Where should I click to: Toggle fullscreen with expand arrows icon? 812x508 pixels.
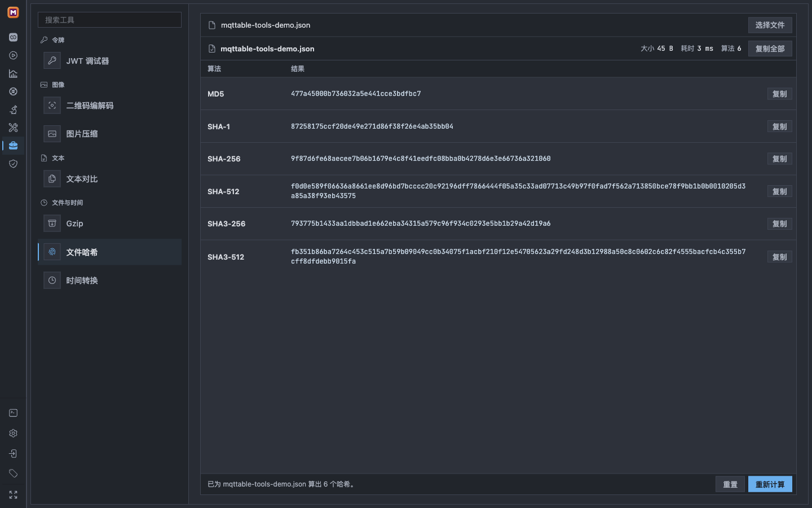pos(13,495)
